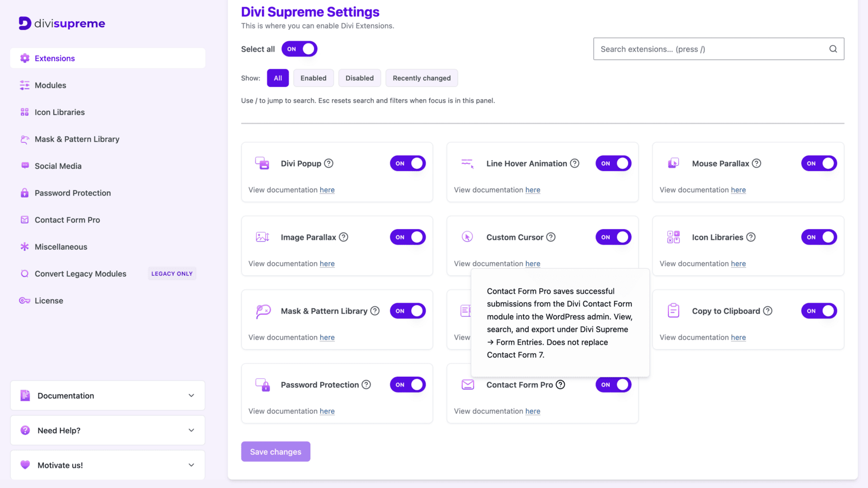Focus the Search extensions input field

click(x=719, y=49)
